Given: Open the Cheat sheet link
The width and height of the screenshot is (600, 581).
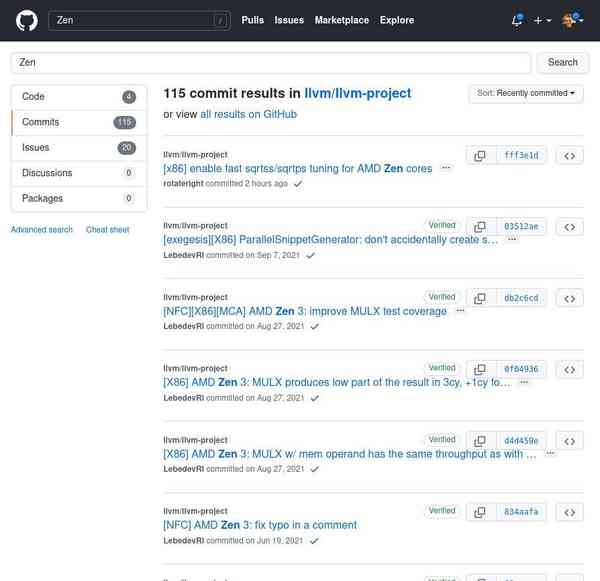Looking at the screenshot, I should pyautogui.click(x=108, y=230).
